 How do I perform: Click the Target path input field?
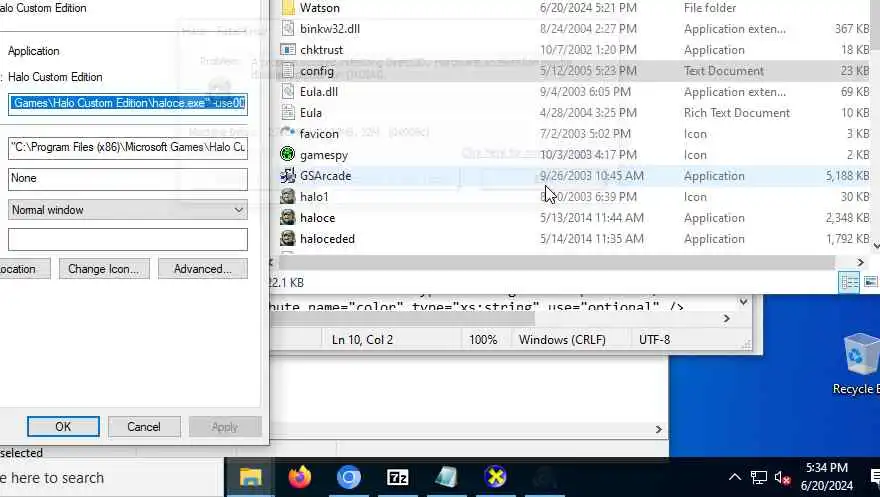pyautogui.click(x=128, y=103)
